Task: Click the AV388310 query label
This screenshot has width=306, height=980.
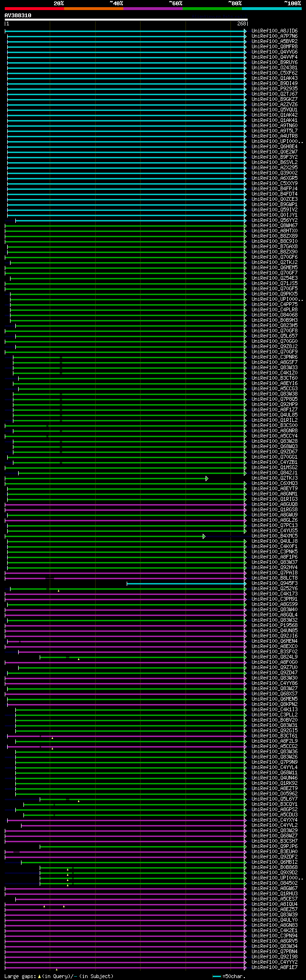Action: (18, 15)
